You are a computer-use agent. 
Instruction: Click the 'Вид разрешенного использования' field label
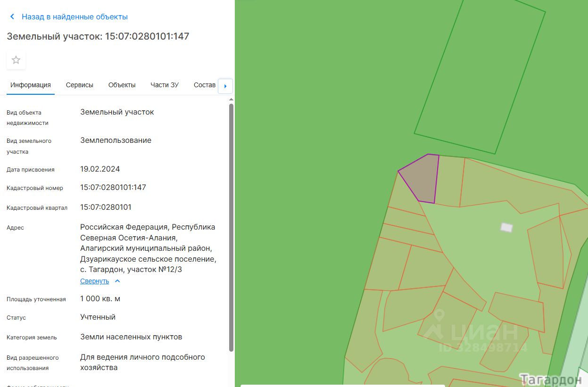(x=33, y=363)
